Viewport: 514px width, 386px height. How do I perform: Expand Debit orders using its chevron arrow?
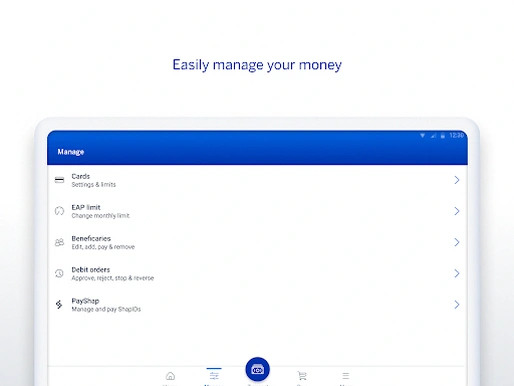click(x=457, y=273)
